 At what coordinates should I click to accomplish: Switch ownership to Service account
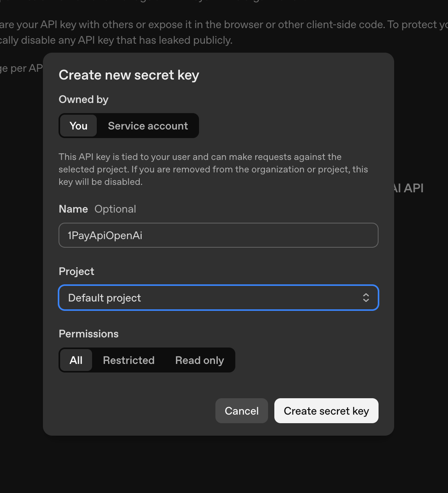[148, 126]
